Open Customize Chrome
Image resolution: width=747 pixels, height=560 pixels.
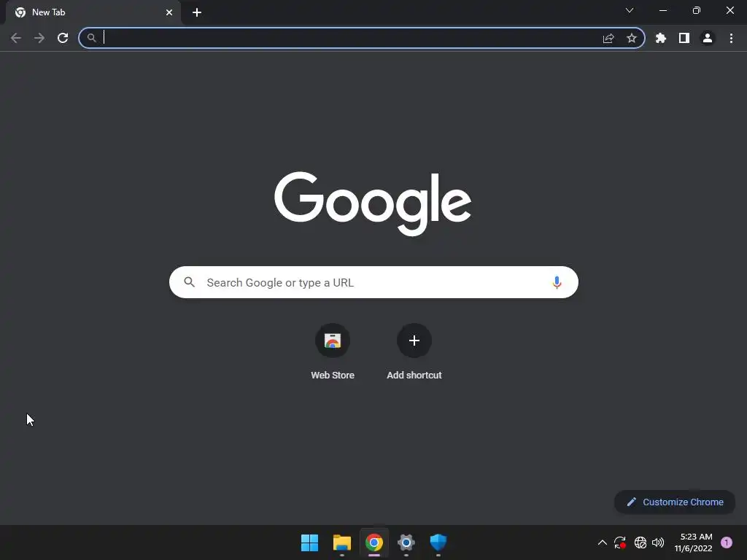(675, 502)
